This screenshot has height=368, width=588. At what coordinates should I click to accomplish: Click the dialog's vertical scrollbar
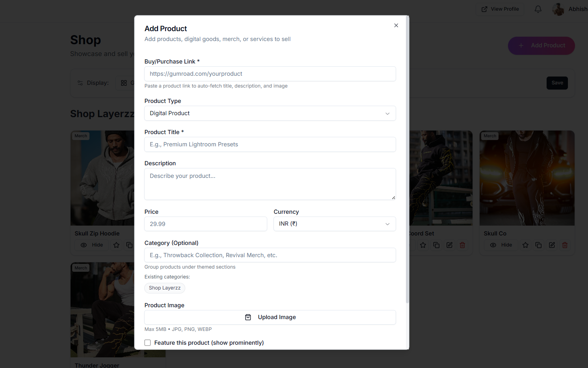click(407, 158)
